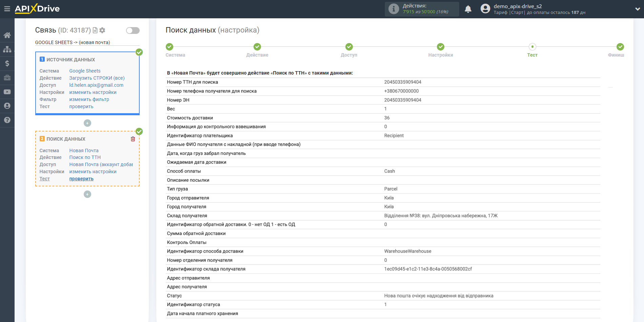
Task: Open the video tutorials sidebar icon
Action: pyautogui.click(x=7, y=92)
